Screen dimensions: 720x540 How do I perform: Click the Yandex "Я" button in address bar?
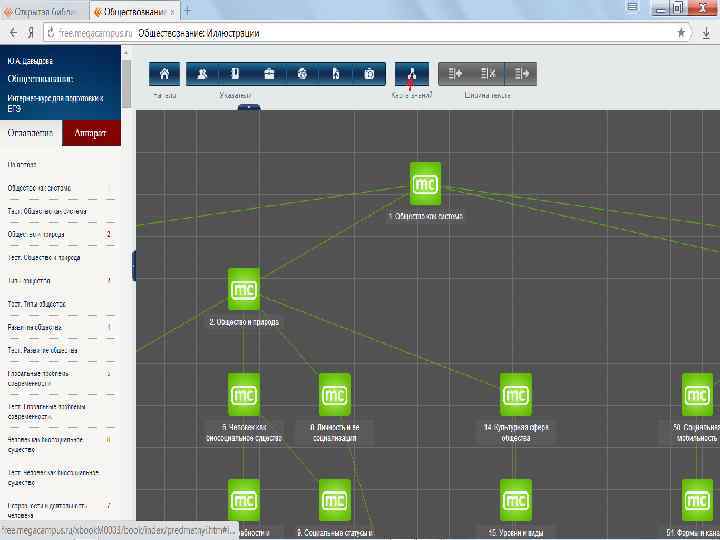tap(31, 33)
